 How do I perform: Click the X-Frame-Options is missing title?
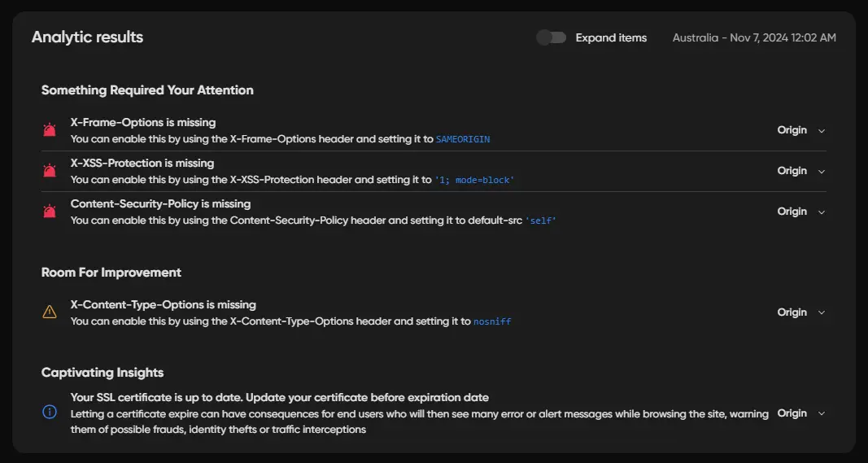(x=143, y=122)
